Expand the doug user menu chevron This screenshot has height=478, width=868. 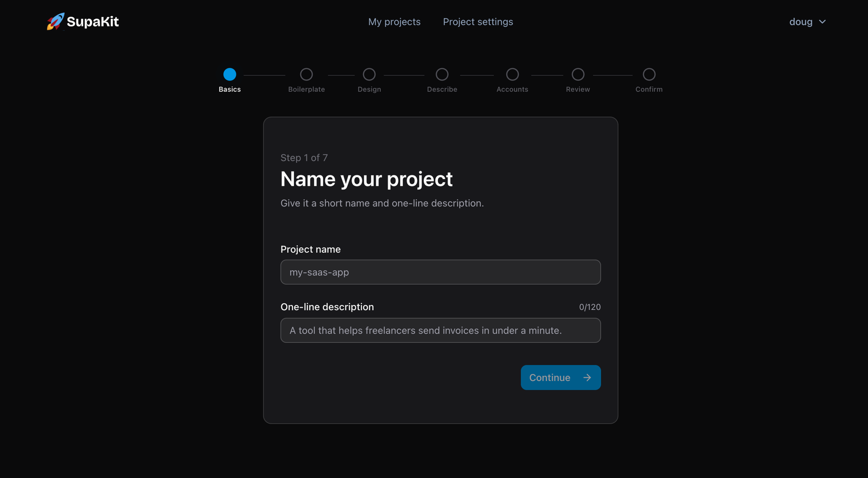pyautogui.click(x=822, y=22)
